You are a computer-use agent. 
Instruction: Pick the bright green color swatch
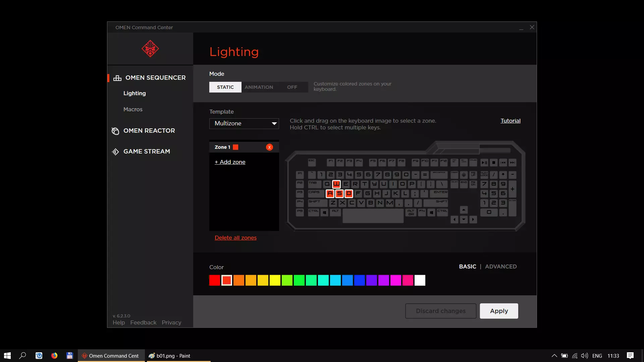click(x=299, y=280)
